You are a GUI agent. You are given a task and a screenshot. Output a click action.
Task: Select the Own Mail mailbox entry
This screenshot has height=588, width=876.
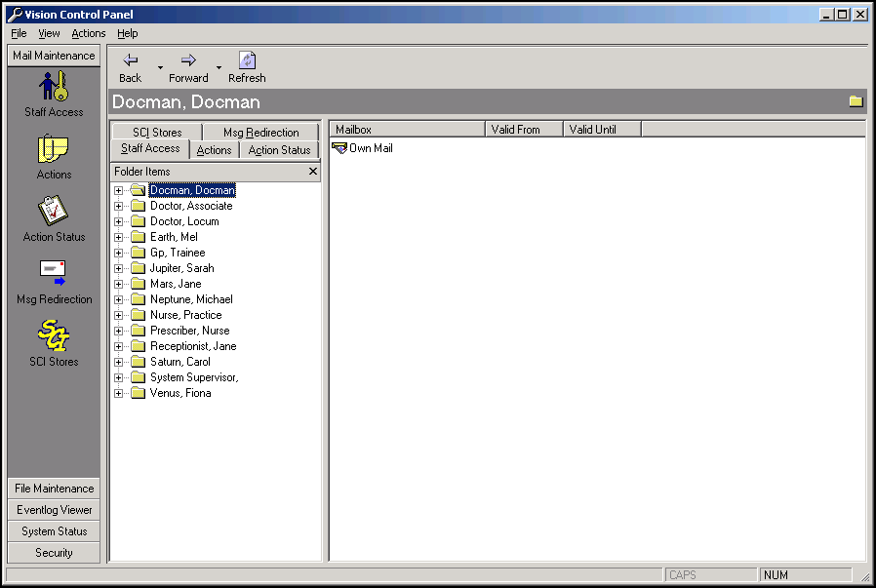tap(370, 148)
